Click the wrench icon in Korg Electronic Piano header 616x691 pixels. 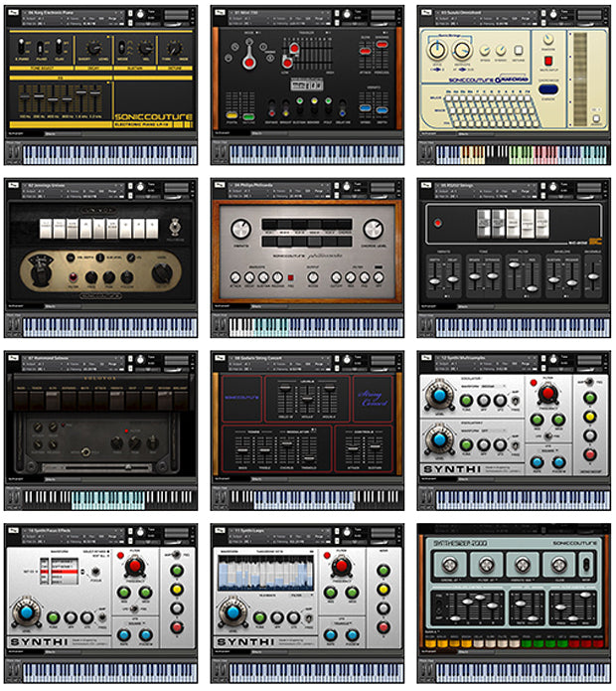pyautogui.click(x=15, y=12)
